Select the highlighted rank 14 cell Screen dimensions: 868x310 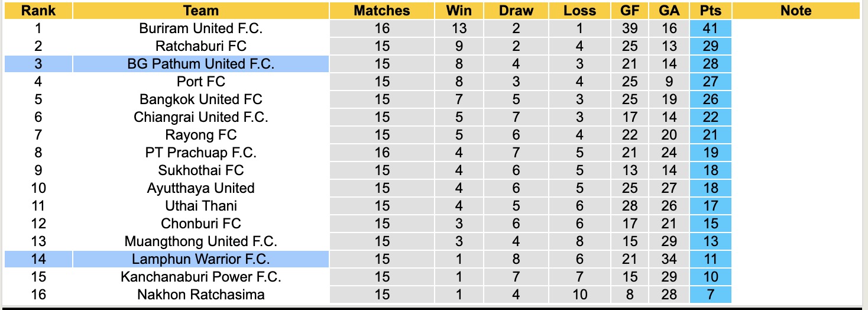(x=38, y=259)
